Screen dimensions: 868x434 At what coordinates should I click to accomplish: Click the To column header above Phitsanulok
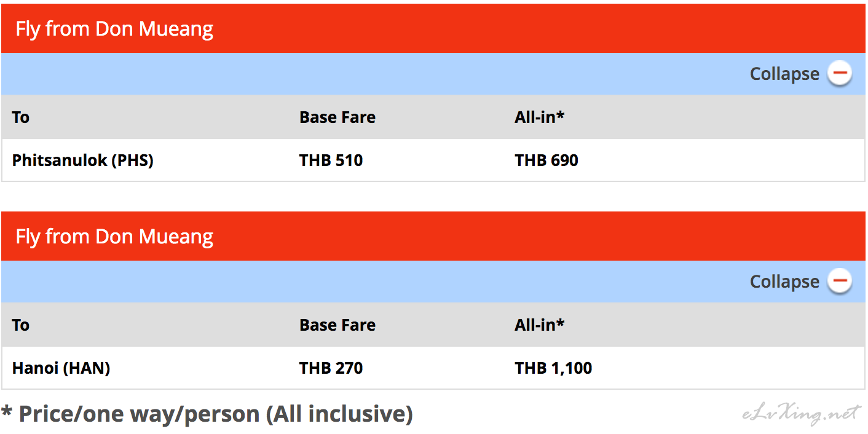(21, 117)
